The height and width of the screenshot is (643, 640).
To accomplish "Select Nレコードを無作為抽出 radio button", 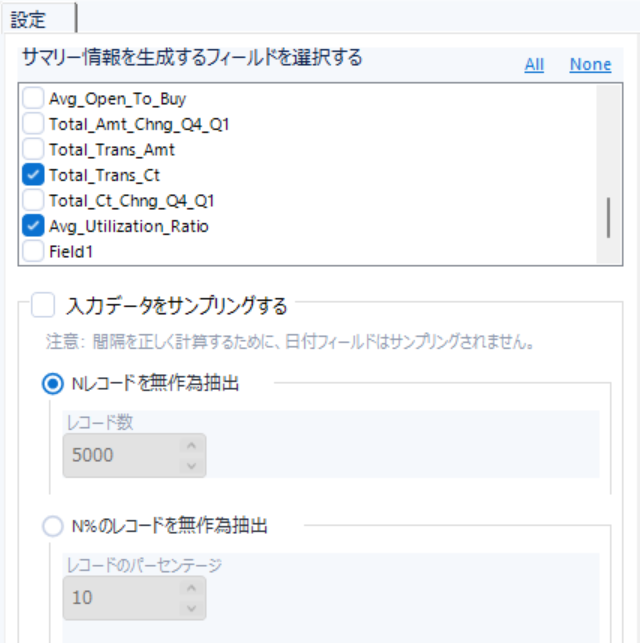I will click(x=53, y=384).
